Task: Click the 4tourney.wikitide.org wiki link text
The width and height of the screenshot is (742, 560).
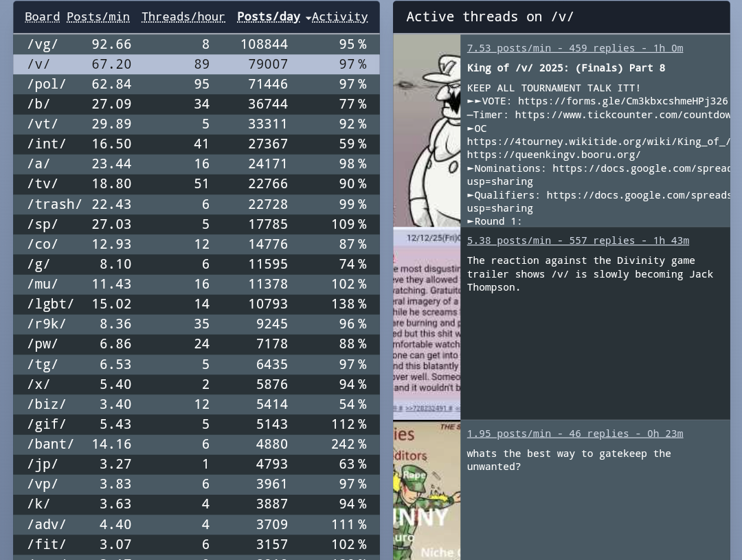Action: coord(598,142)
